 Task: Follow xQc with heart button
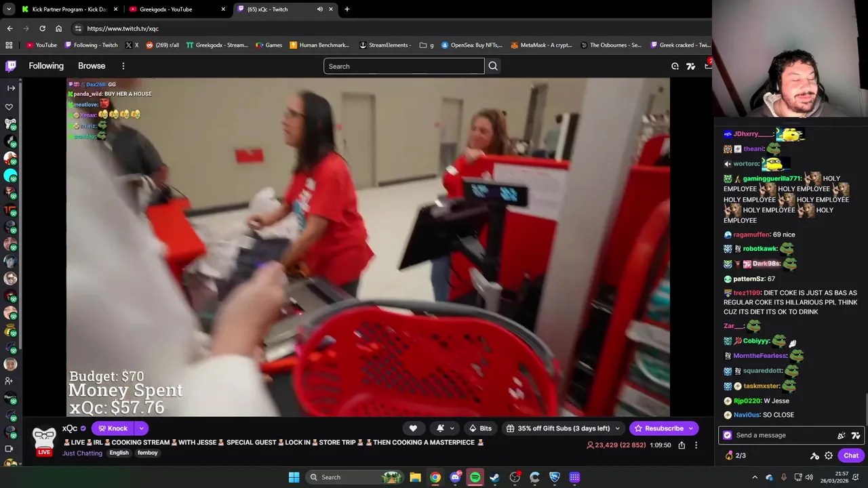(x=413, y=428)
